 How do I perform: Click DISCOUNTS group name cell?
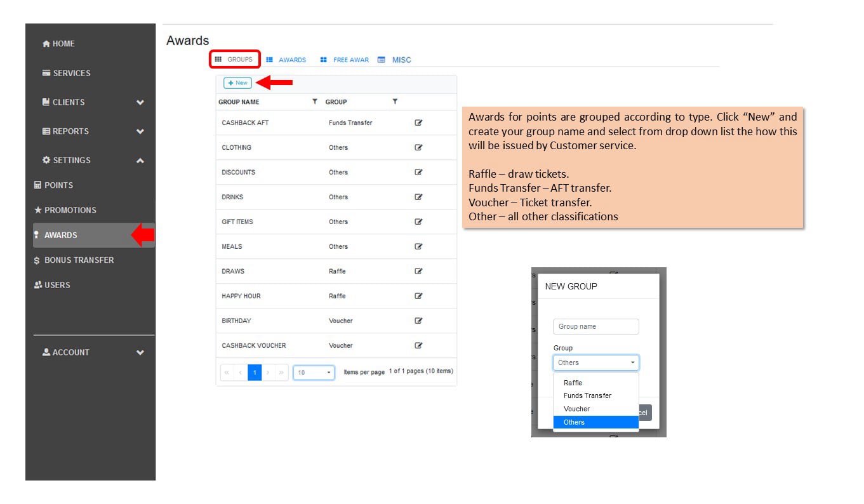pos(238,172)
